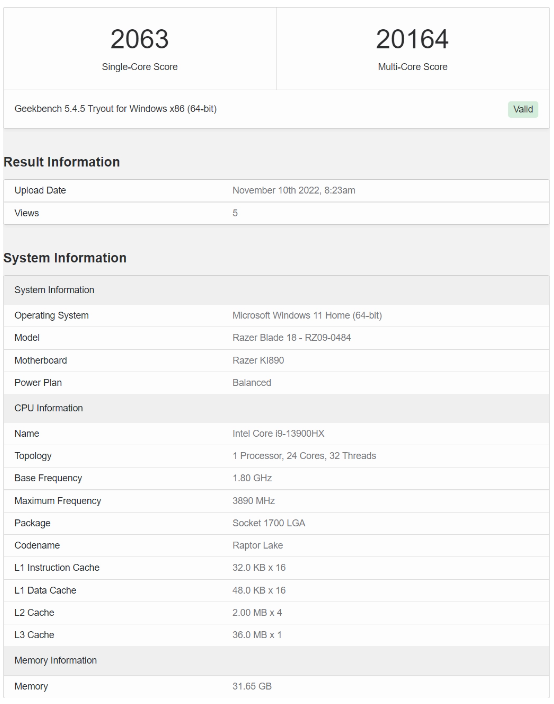The width and height of the screenshot is (554, 704).
Task: Select the 2063 single-core score value
Action: point(140,39)
